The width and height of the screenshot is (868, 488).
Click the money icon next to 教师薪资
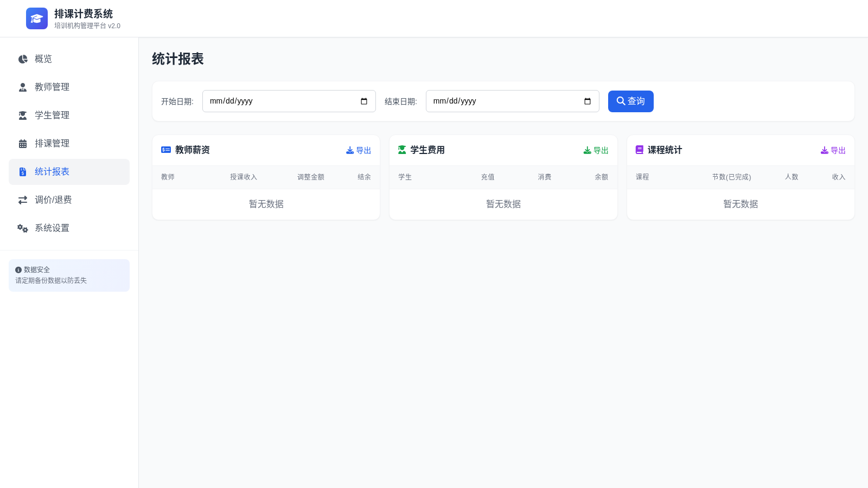point(166,150)
